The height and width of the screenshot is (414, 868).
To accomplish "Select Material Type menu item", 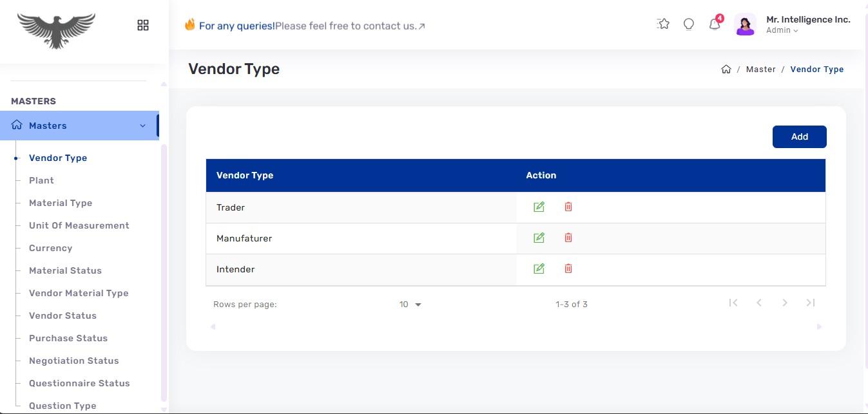I will pyautogui.click(x=61, y=203).
